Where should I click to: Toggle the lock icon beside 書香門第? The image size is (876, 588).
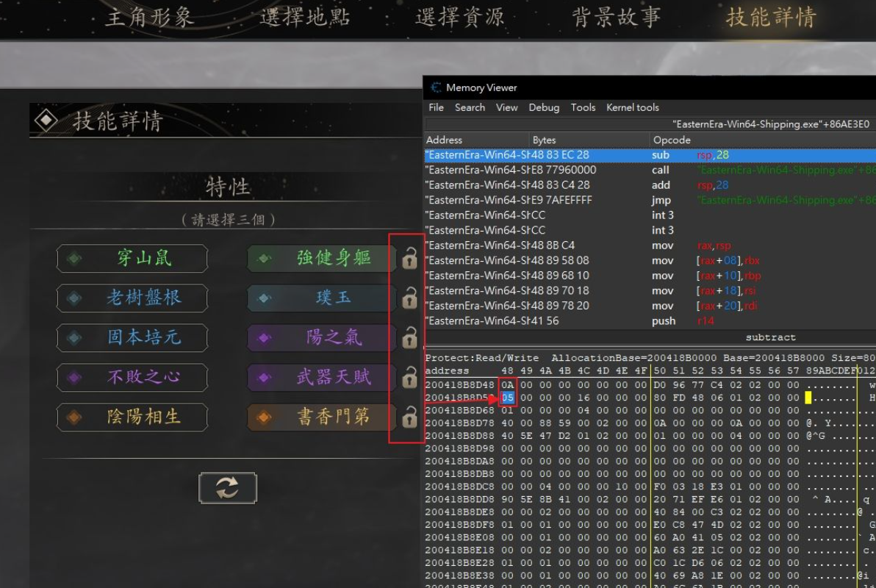coord(409,417)
